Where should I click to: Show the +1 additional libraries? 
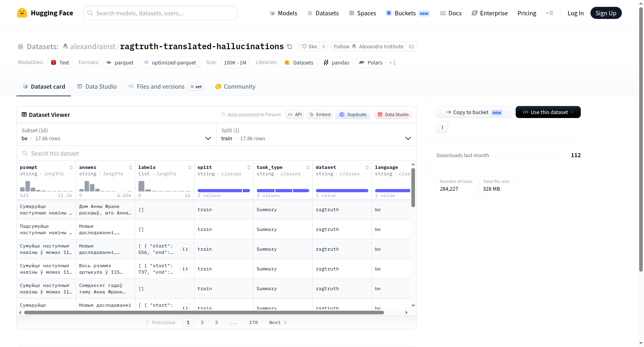pos(392,63)
